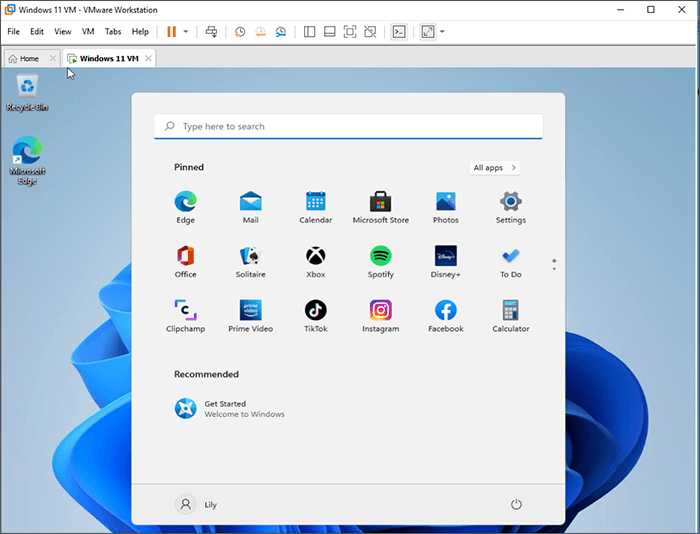
Task: Take a snapshot of the VM
Action: (240, 32)
